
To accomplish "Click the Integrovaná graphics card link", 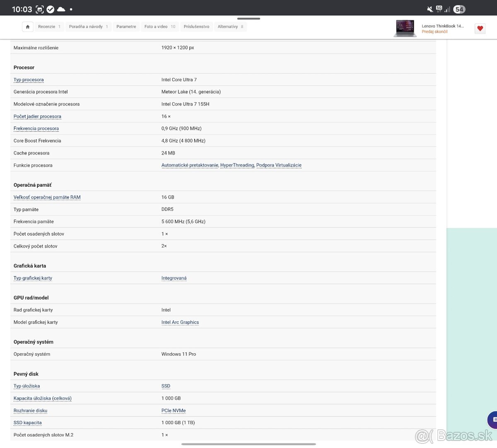I will [x=174, y=278].
